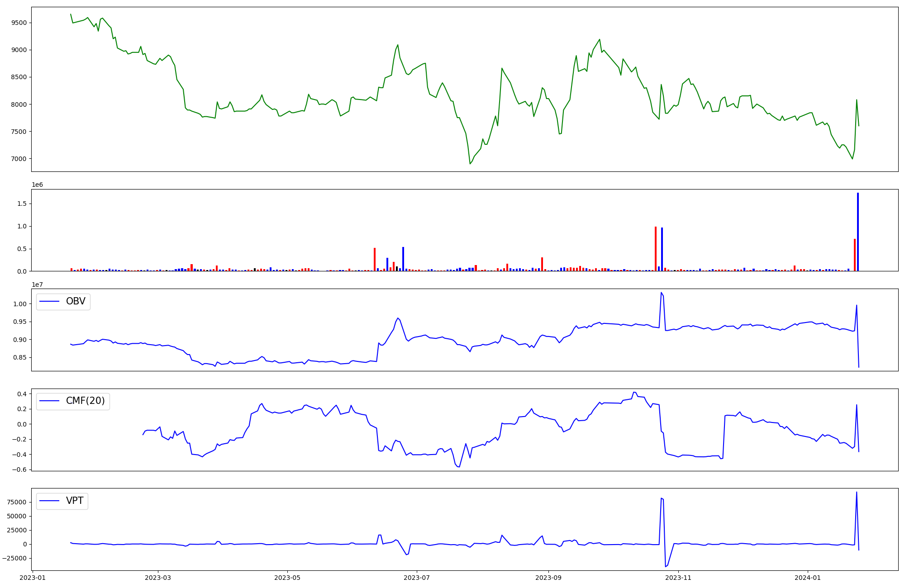This screenshot has height=588, width=905.
Task: Click the blue line sample beside VPT
Action: [x=50, y=501]
